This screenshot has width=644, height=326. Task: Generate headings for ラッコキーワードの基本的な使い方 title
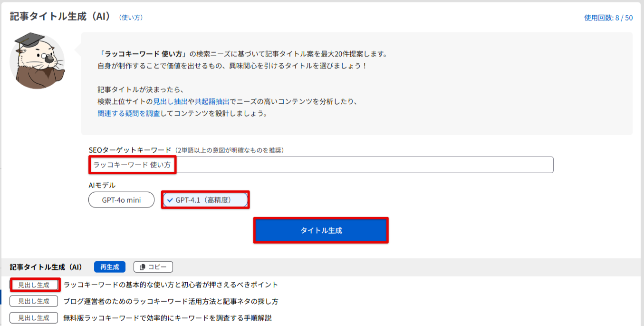(34, 285)
